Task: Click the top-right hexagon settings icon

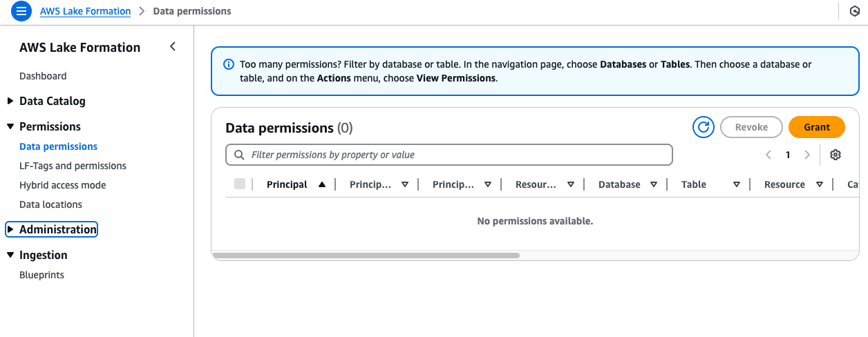Action: pos(854,11)
